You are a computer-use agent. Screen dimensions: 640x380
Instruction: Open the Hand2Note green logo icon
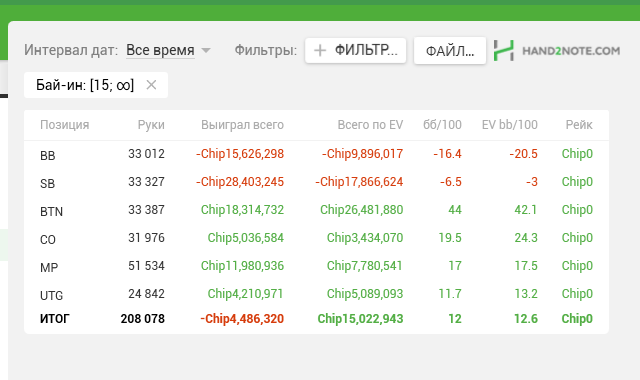504,51
